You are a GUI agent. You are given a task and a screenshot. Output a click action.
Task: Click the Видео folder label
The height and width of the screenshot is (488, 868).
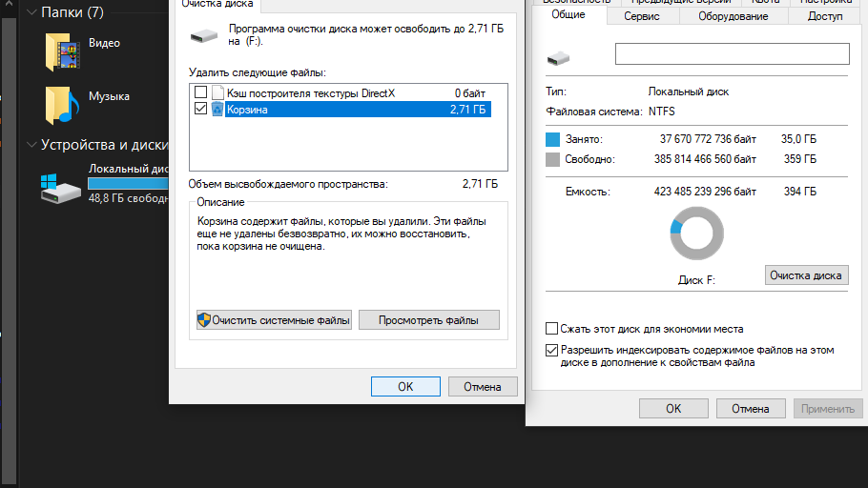104,43
